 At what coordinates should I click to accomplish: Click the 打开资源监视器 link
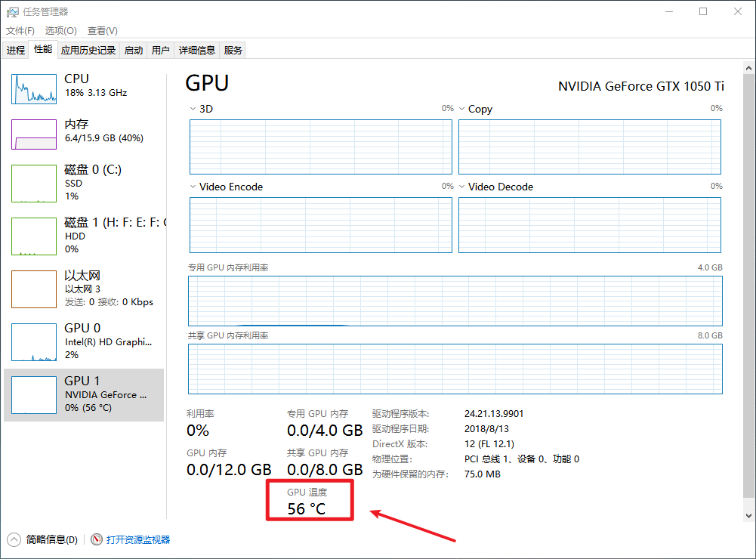pos(138,539)
